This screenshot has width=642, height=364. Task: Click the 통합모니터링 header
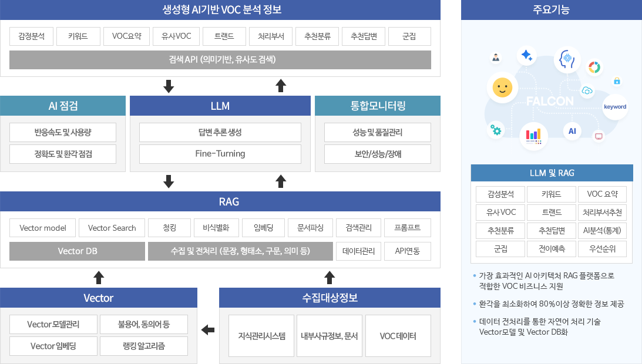pos(378,106)
